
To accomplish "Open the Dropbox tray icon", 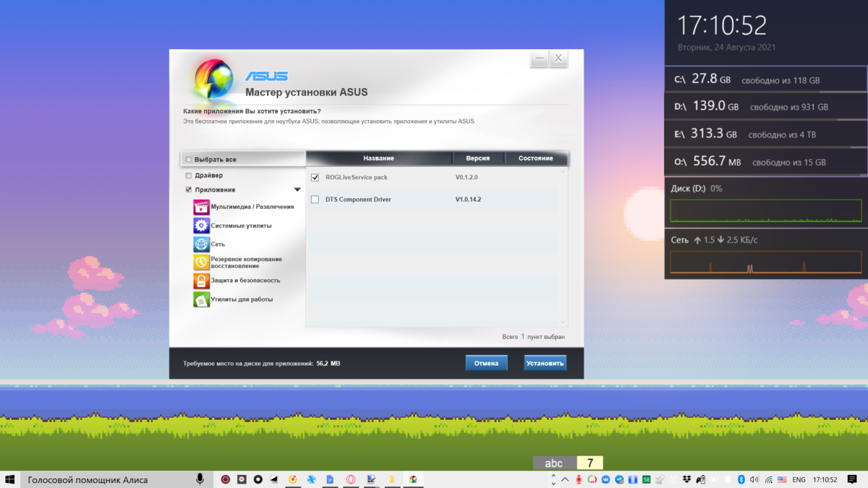I will [x=686, y=480].
